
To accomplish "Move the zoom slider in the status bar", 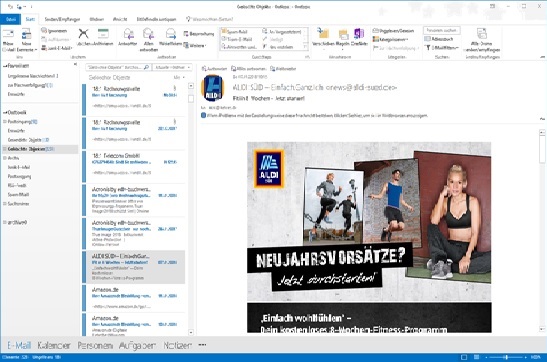I will click(506, 357).
